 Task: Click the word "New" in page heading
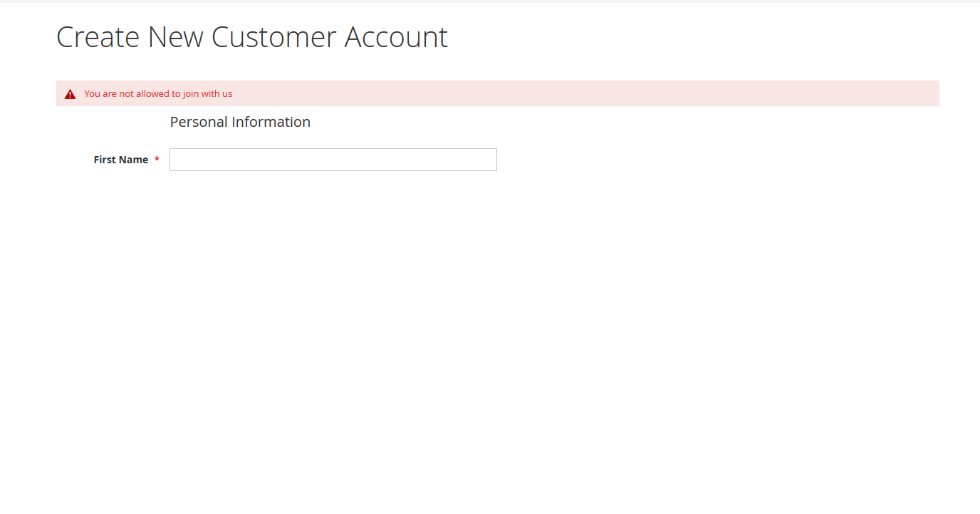(176, 37)
